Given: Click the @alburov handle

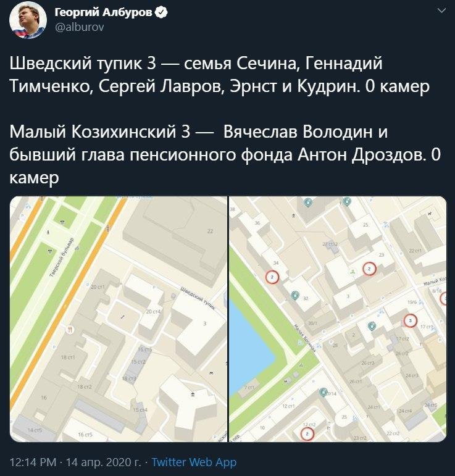Looking at the screenshot, I should coord(75,27).
